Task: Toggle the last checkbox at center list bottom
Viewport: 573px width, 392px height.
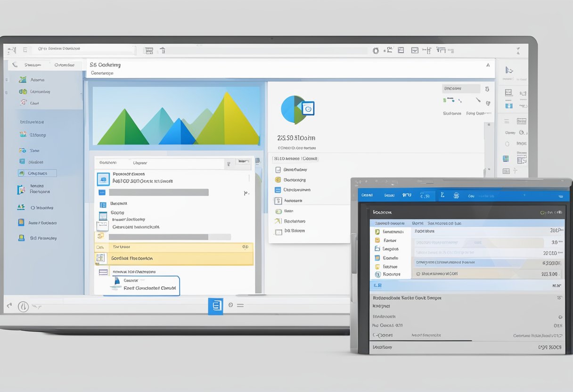Action: tap(278, 231)
